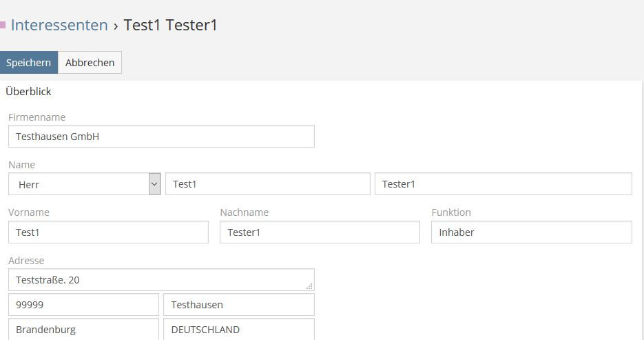This screenshot has height=340, width=644.
Task: Open the Herr salutation combo box
Action: click(x=78, y=184)
